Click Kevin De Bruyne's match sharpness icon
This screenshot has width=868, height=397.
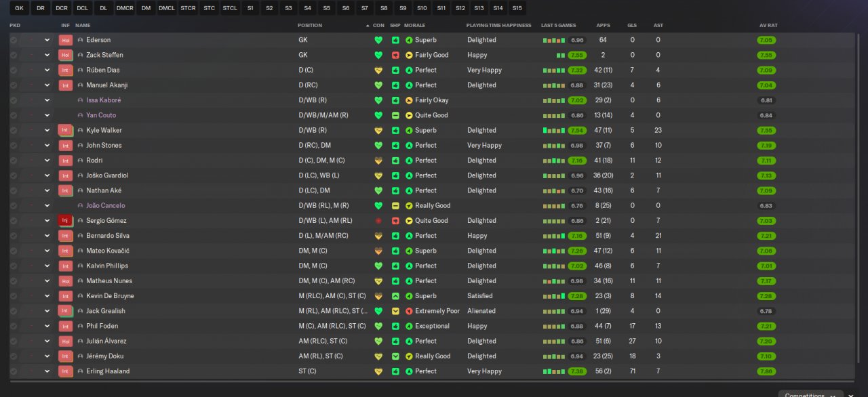pyautogui.click(x=395, y=296)
